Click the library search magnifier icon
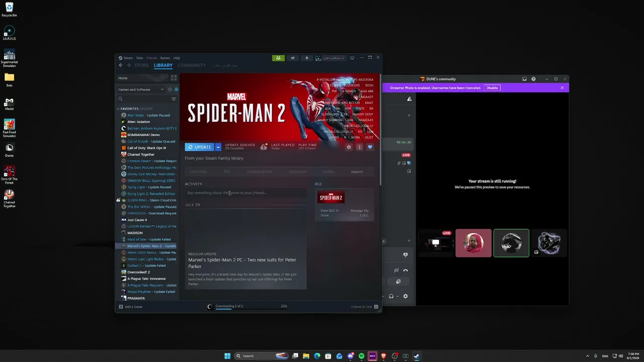 pyautogui.click(x=120, y=99)
